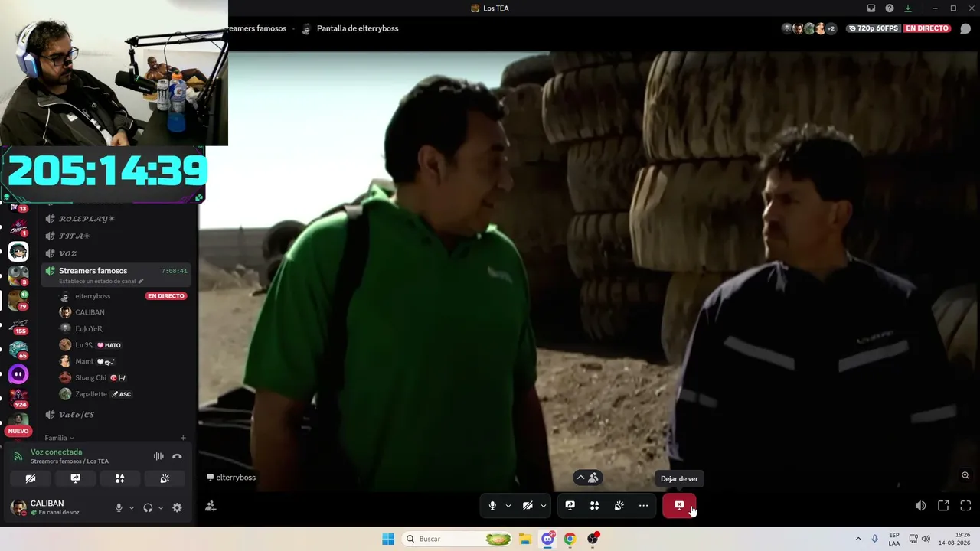Open microphone options arrow in stream controls
This screenshot has width=980, height=551.
[508, 506]
